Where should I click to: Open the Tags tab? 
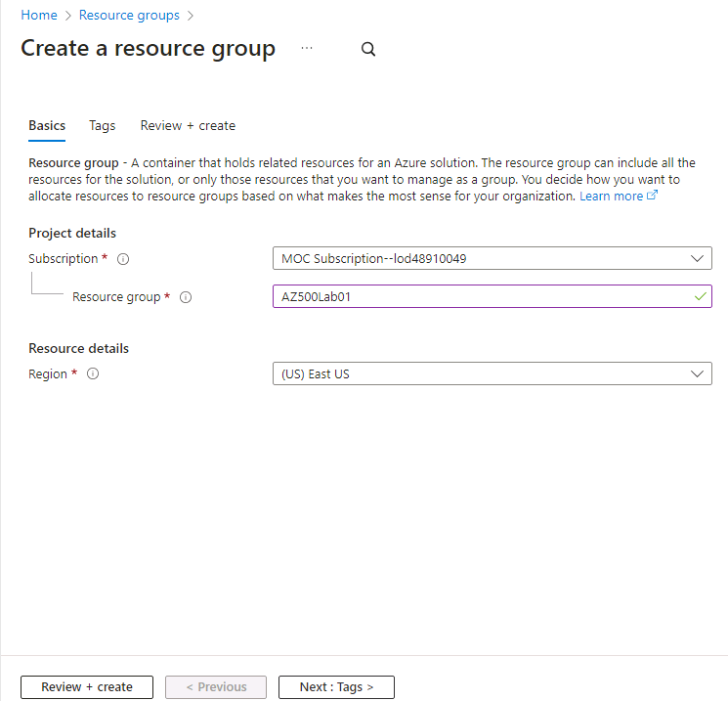point(102,126)
